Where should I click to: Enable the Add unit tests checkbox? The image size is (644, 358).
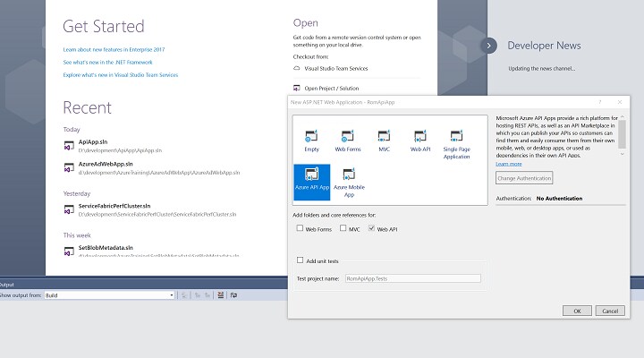[300, 260]
